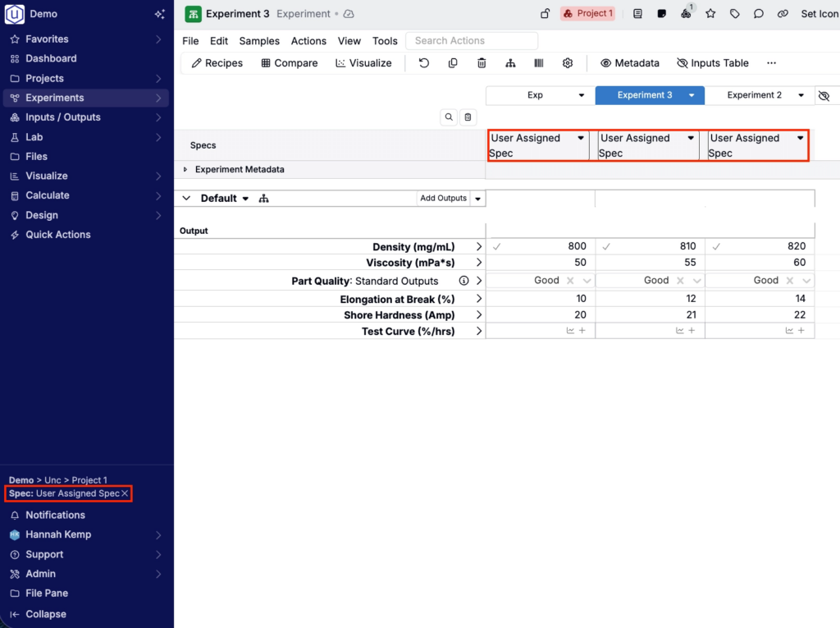Image resolution: width=840 pixels, height=628 pixels.
Task: Toggle the lock icon beside Project 1
Action: tap(545, 14)
